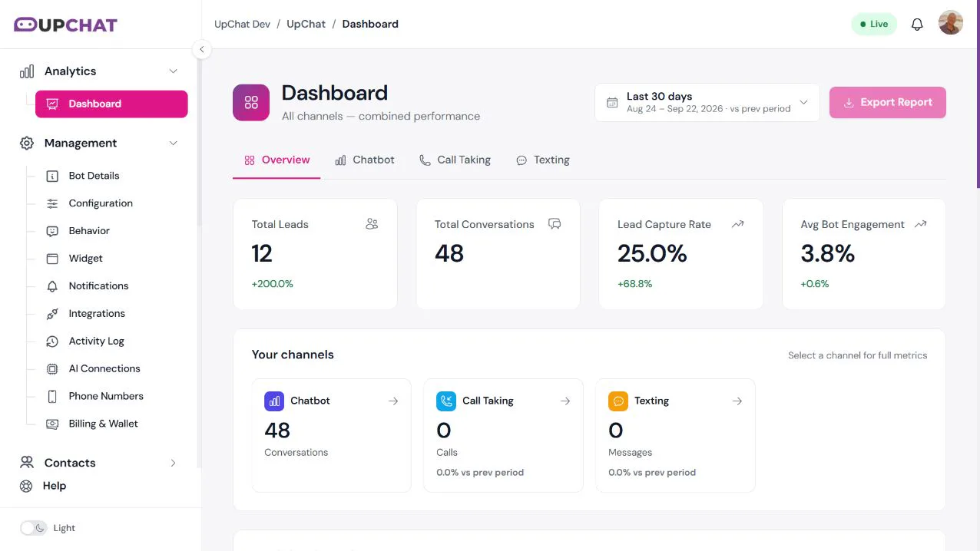Click the 3.8% bot engagement value
Viewport: 980px width, 551px height.
coord(828,254)
